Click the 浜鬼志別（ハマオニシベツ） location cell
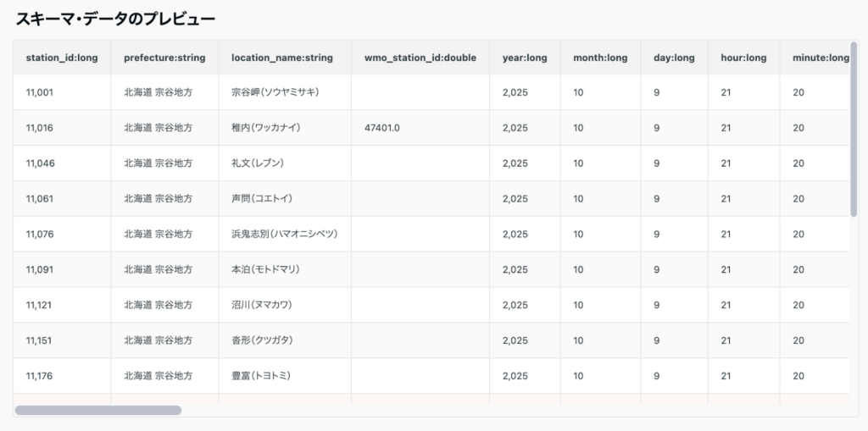The height and width of the screenshot is (431, 868). click(284, 235)
